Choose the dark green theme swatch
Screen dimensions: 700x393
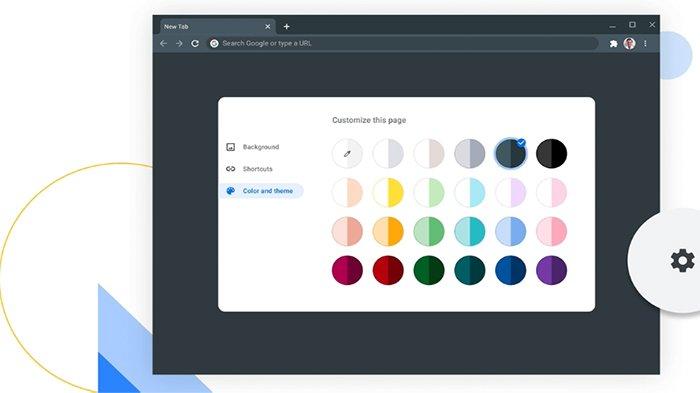click(429, 270)
